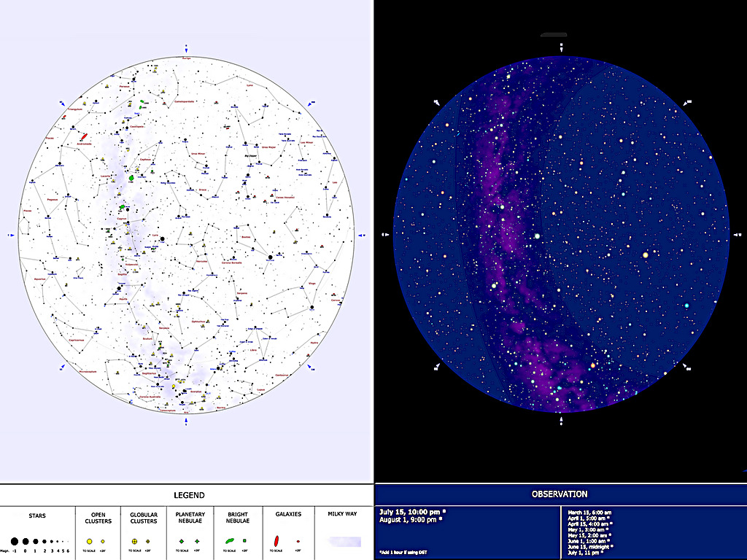Select the small <30' open cluster icon

[102, 540]
